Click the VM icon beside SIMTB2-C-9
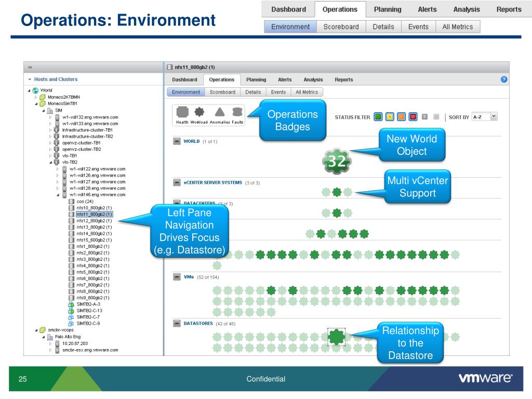 (x=71, y=324)
